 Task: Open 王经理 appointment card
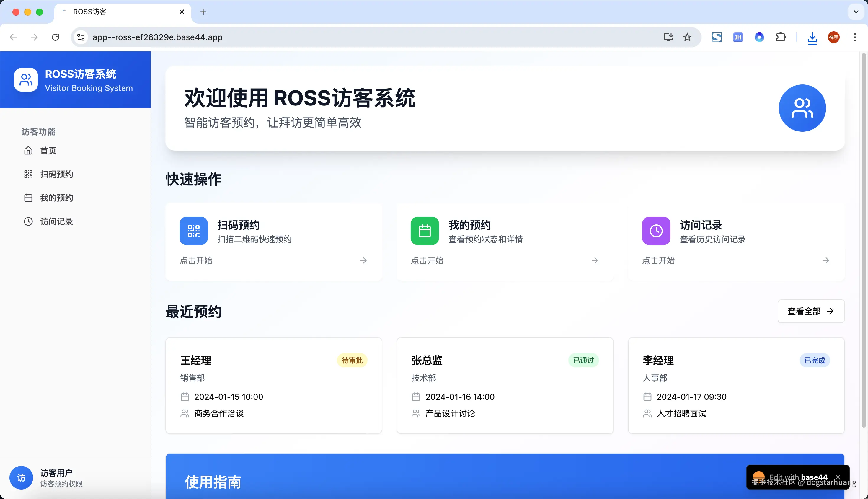point(273,386)
